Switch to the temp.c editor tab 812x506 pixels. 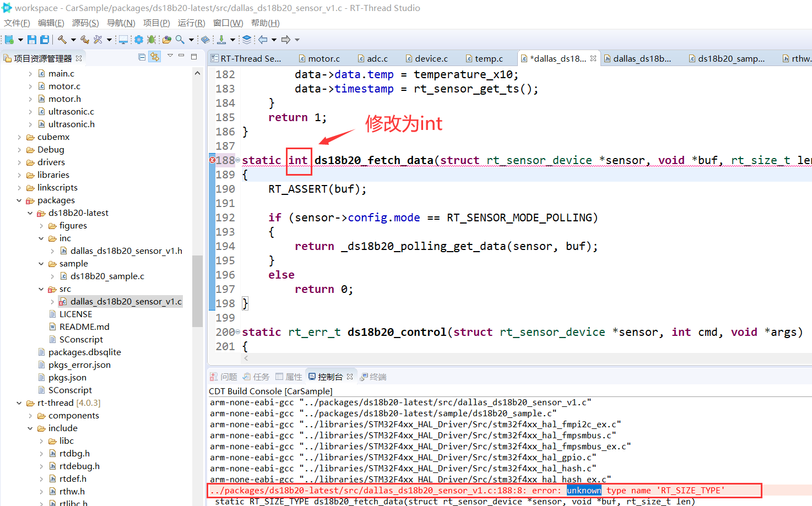click(484, 58)
